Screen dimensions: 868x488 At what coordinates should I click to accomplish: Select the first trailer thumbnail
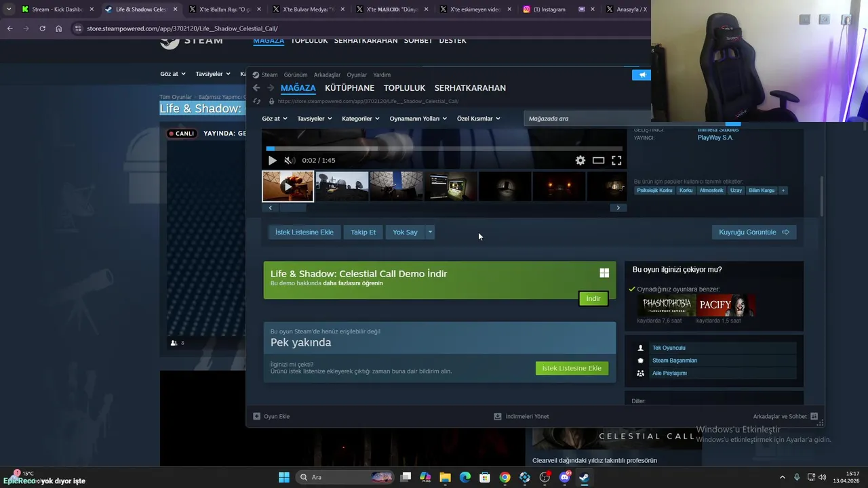pyautogui.click(x=288, y=186)
